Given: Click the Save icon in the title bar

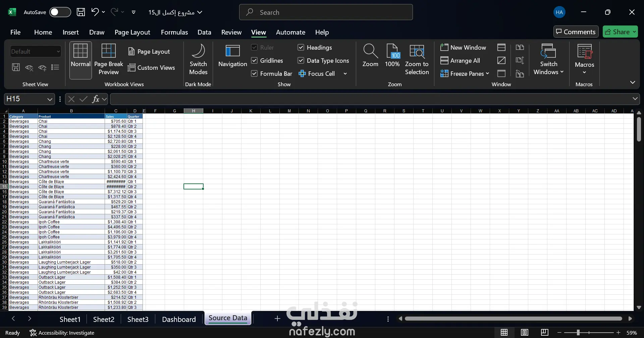Looking at the screenshot, I should pos(81,12).
